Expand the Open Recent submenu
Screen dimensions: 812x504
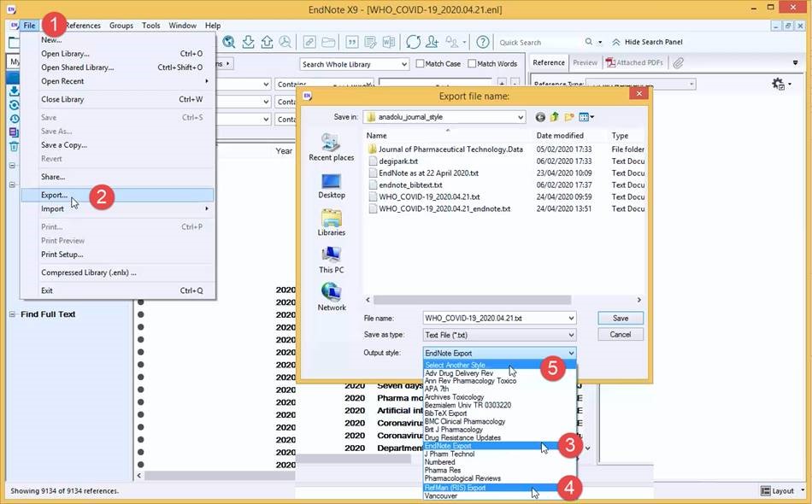pos(207,81)
